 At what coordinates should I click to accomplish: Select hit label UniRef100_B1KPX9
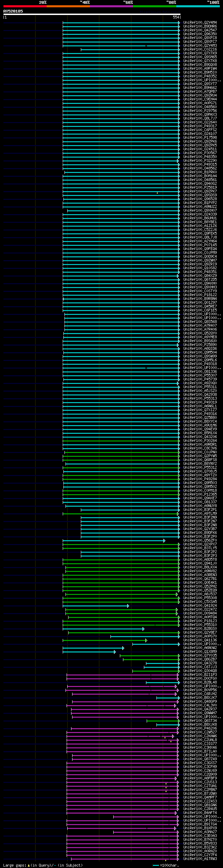point(200,828)
